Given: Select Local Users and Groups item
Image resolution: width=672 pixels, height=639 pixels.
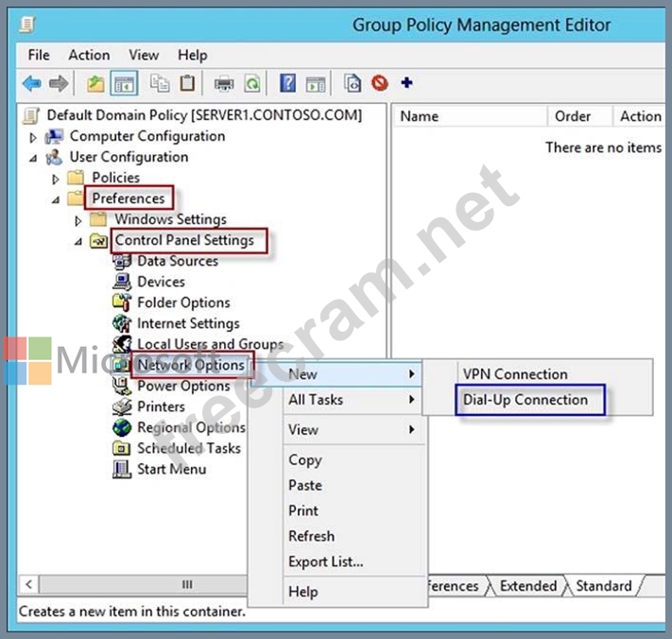Looking at the screenshot, I should tap(211, 344).
